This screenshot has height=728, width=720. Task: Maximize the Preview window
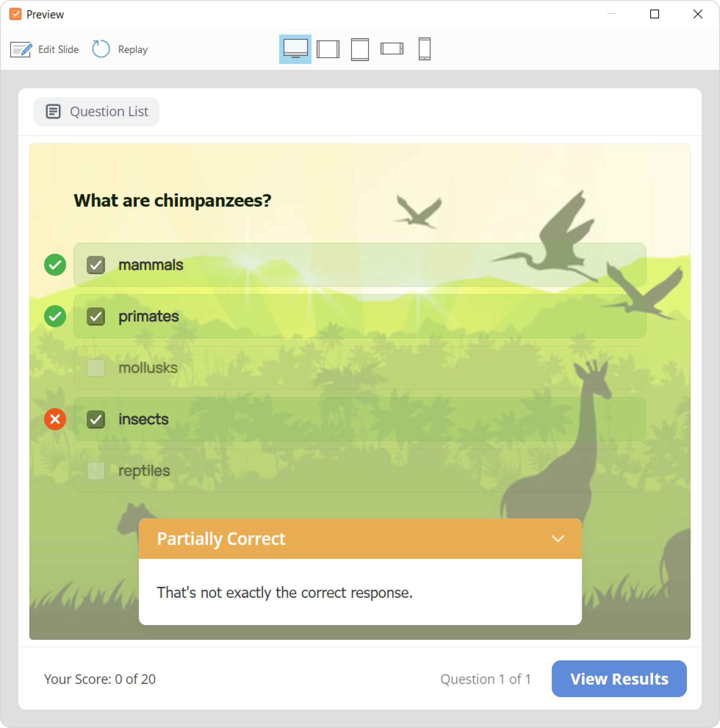(655, 14)
